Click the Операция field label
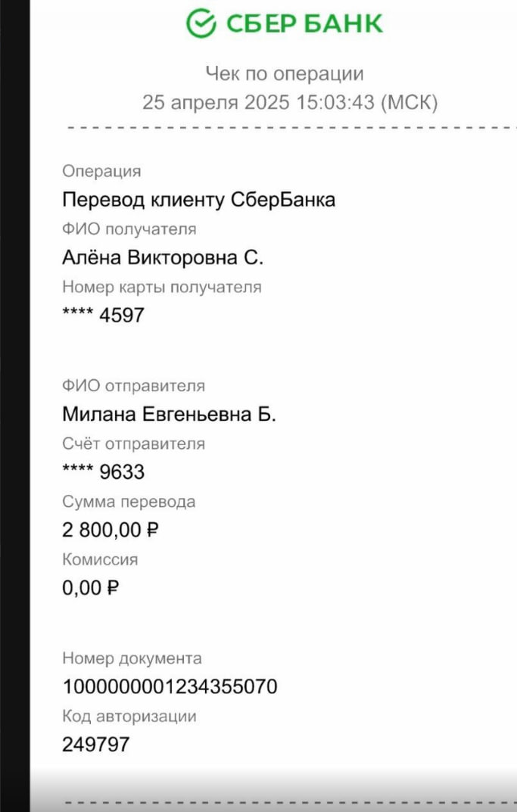This screenshot has height=812, width=517. point(101,172)
